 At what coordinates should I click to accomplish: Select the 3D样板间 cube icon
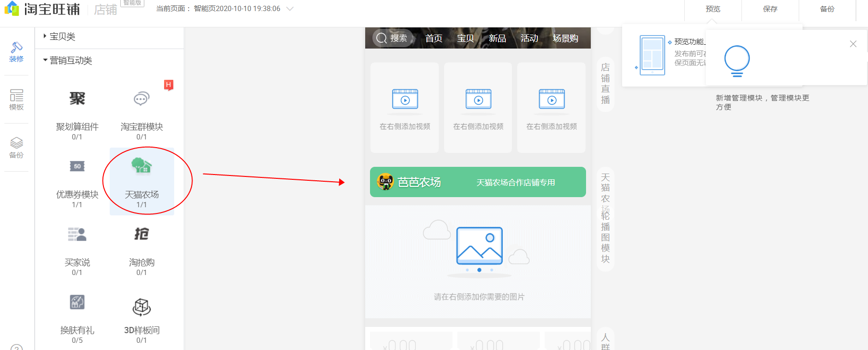pyautogui.click(x=141, y=307)
